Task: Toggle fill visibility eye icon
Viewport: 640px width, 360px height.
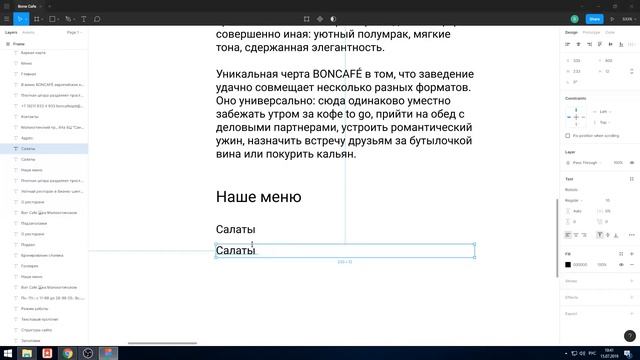Action: [x=621, y=265]
